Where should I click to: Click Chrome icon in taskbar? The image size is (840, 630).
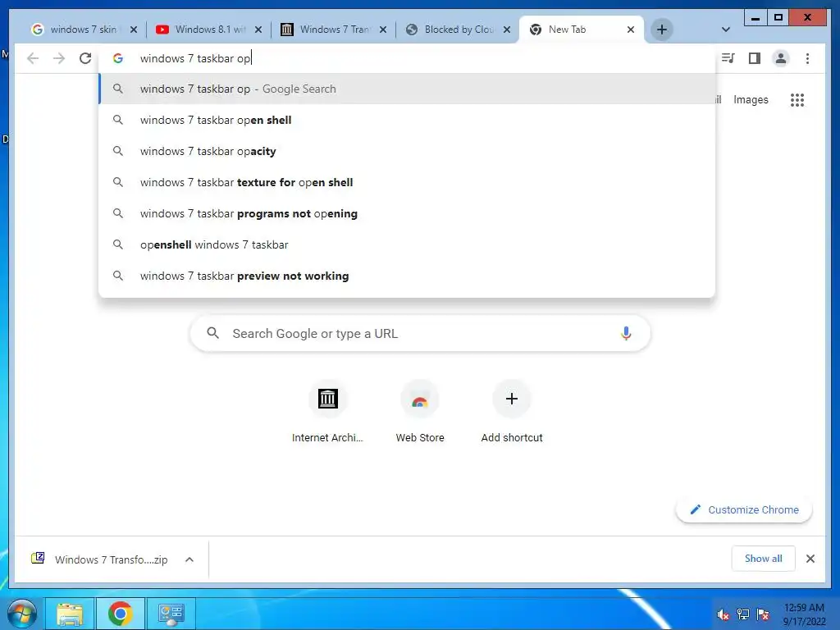click(x=120, y=614)
